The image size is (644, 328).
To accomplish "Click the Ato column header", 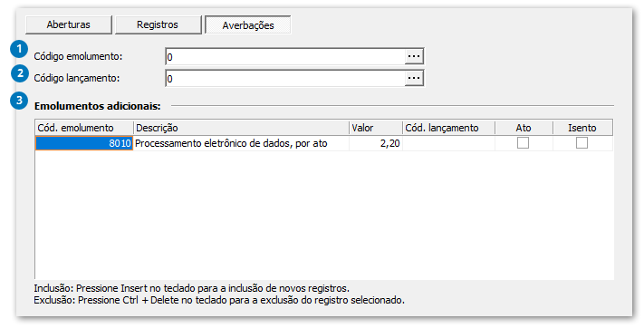I will point(524,128).
